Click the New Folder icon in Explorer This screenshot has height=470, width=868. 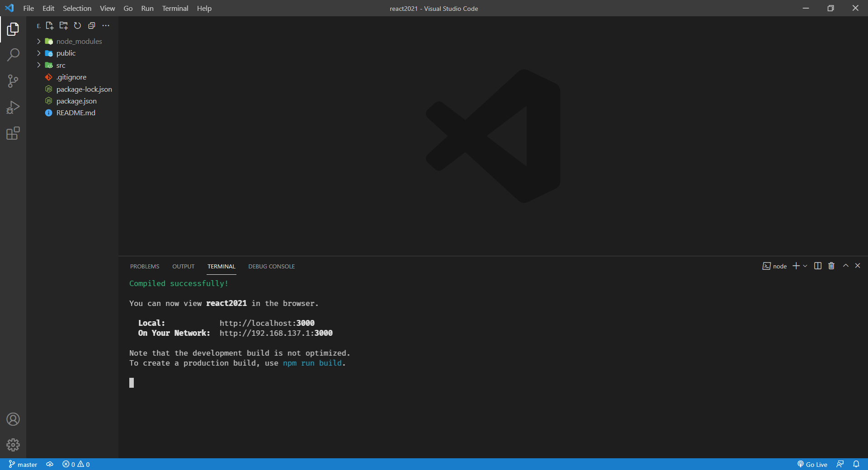(64, 26)
